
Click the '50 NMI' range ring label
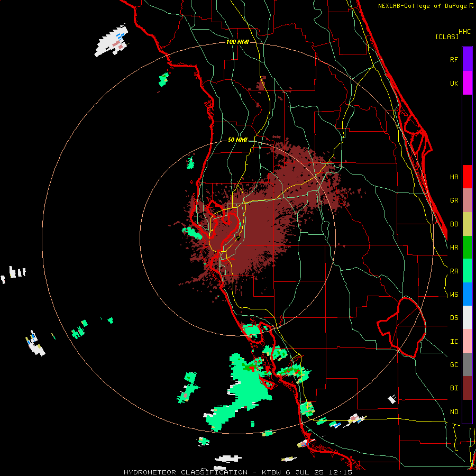(x=237, y=140)
